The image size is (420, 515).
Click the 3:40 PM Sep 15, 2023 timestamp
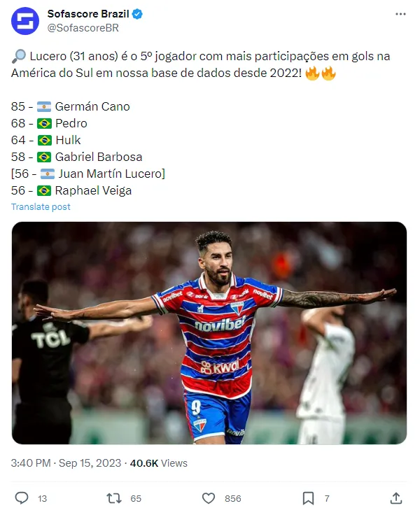pos(66,463)
